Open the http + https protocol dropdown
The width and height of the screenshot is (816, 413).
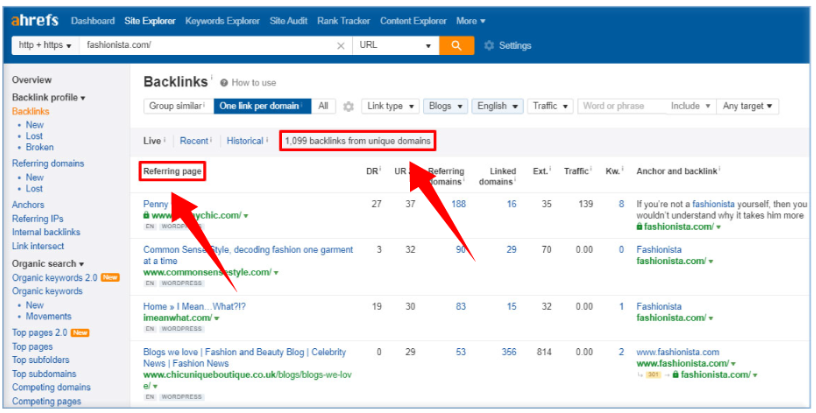(x=45, y=45)
